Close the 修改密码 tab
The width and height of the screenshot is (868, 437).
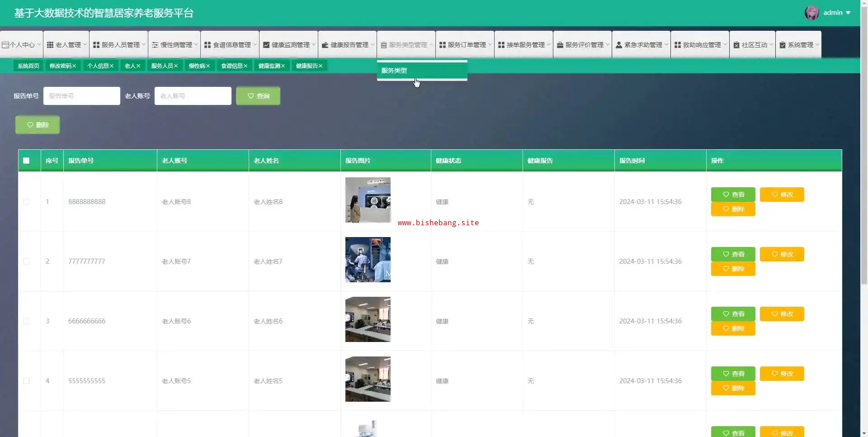[74, 66]
